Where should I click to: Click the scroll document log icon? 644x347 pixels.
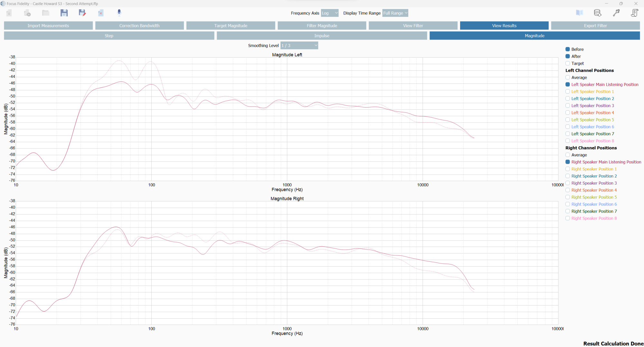point(635,13)
